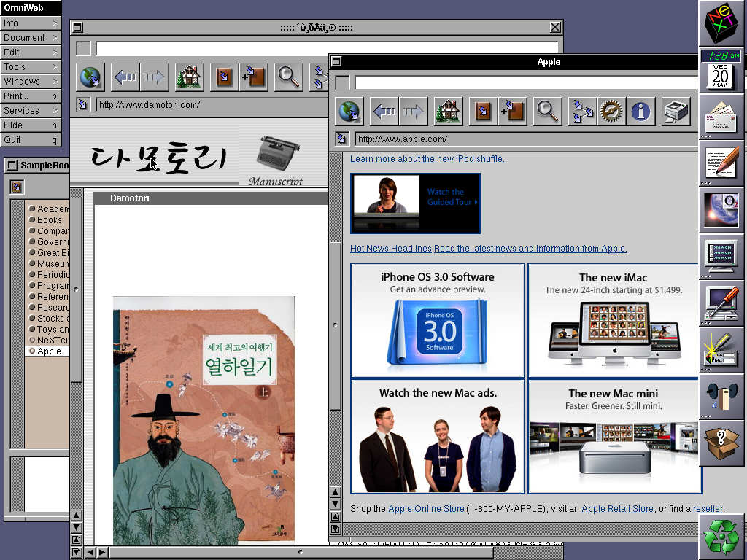This screenshot has height=560, width=747.
Task: Open the Tools submenu
Action: [31, 66]
